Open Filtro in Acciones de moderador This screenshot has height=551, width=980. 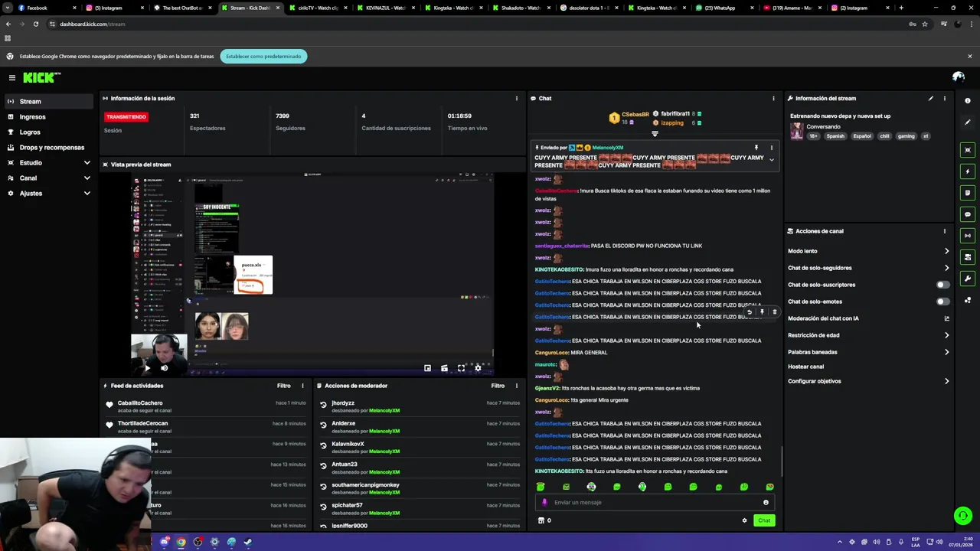pos(498,386)
